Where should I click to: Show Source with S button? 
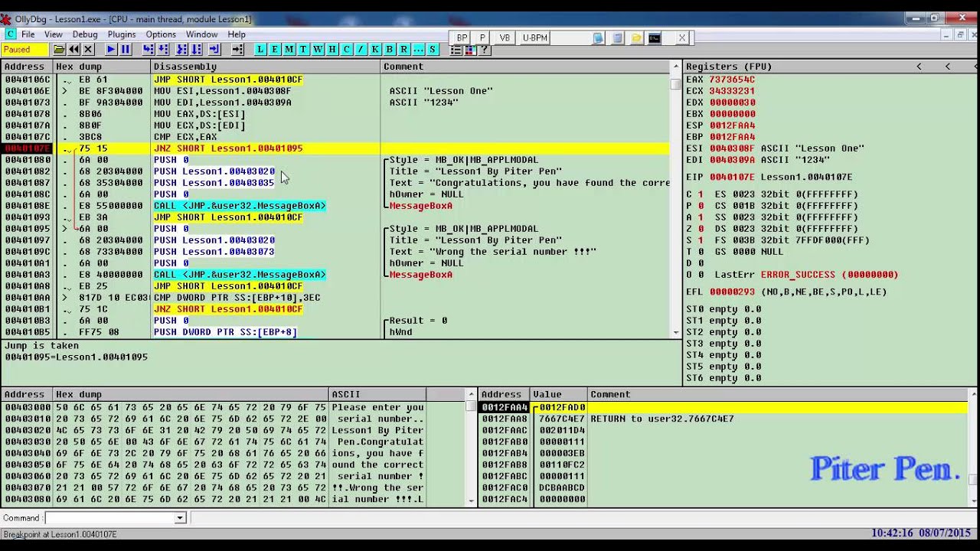[x=433, y=49]
